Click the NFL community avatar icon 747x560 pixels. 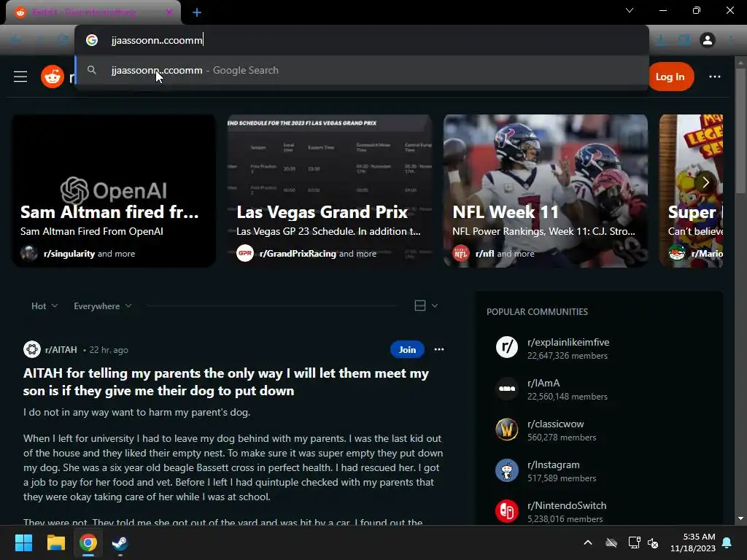(x=461, y=253)
